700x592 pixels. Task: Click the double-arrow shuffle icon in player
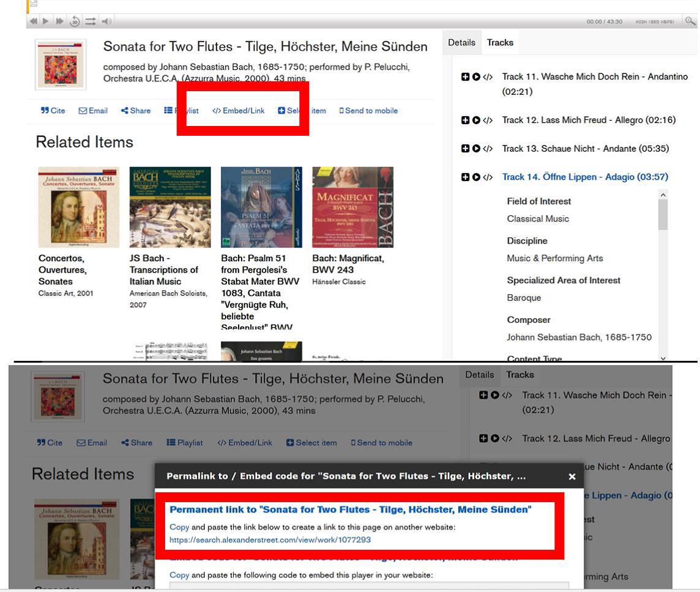[x=91, y=21]
